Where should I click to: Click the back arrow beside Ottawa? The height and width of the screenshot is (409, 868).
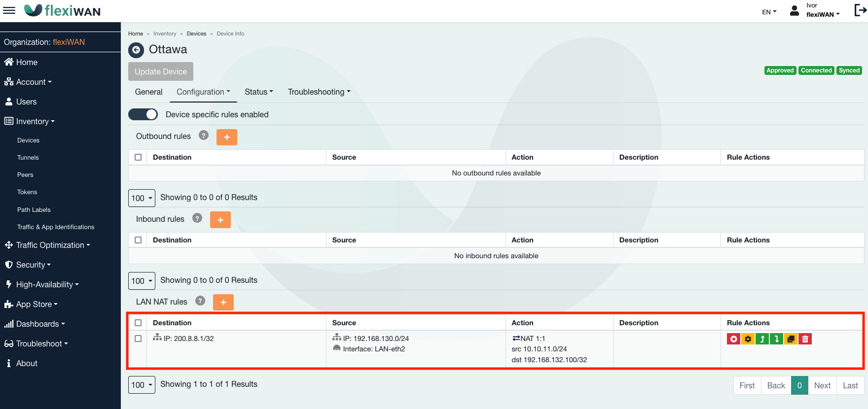coord(136,50)
